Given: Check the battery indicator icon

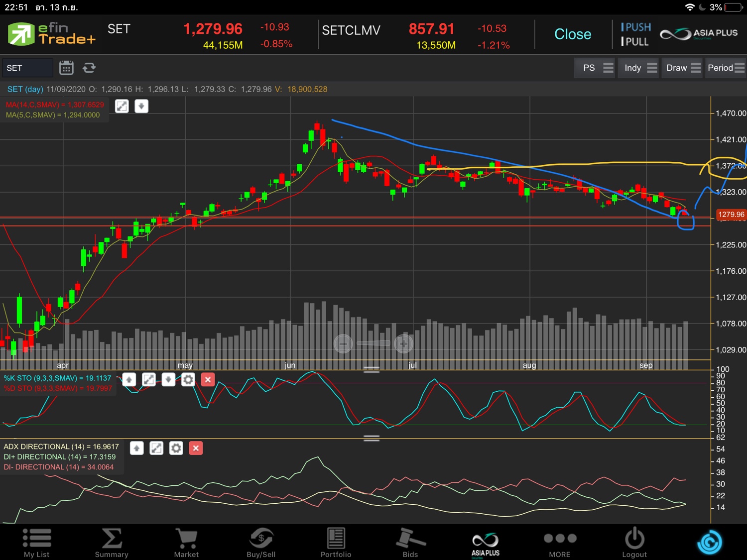Looking at the screenshot, I should click(x=734, y=7).
